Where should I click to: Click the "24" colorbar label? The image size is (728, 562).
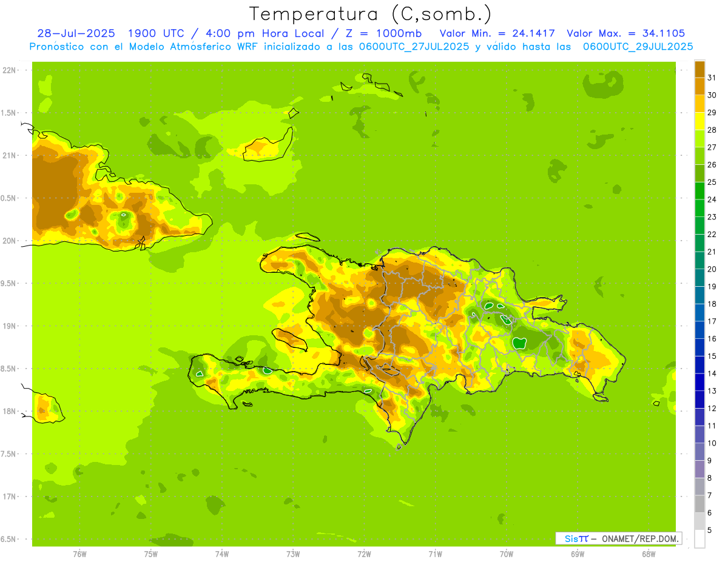(x=712, y=199)
